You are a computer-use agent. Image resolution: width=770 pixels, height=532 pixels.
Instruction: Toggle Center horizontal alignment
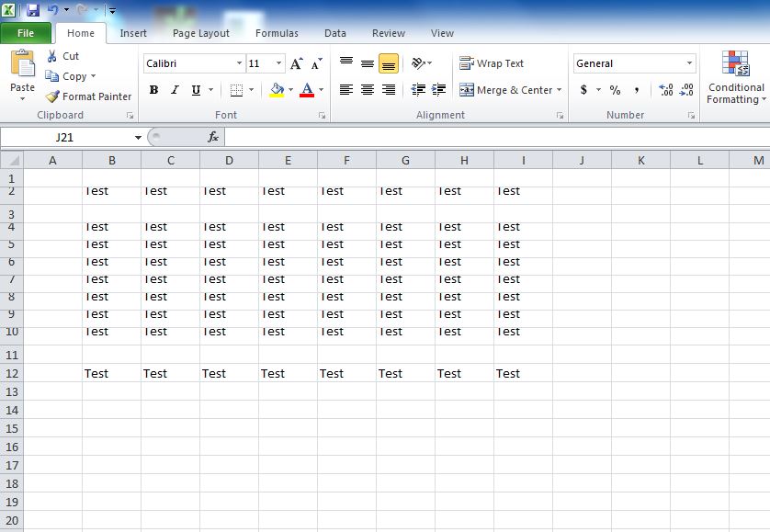coord(368,89)
